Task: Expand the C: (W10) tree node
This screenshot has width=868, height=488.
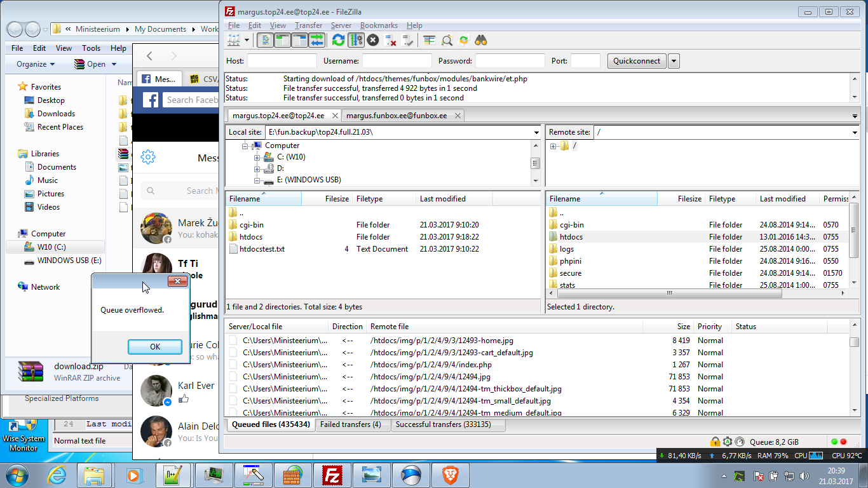Action: tap(257, 157)
